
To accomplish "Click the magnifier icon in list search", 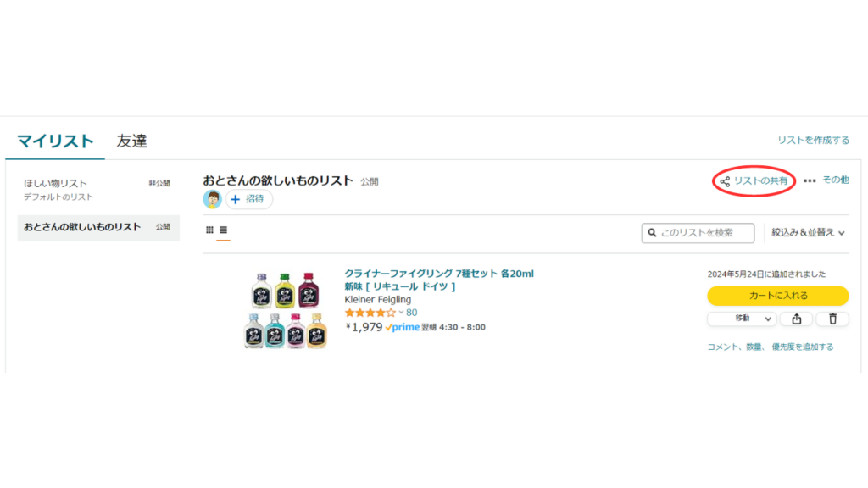I will (652, 233).
